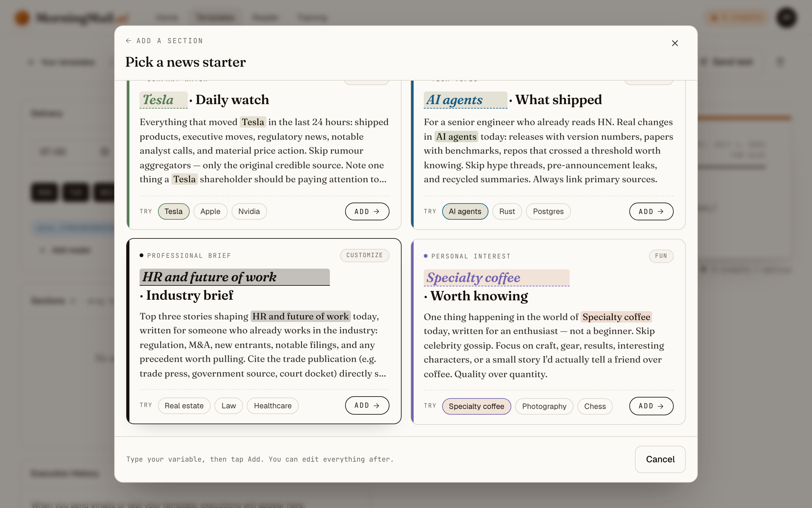Select the Rust suggestion chip
This screenshot has width=812, height=508.
[507, 211]
